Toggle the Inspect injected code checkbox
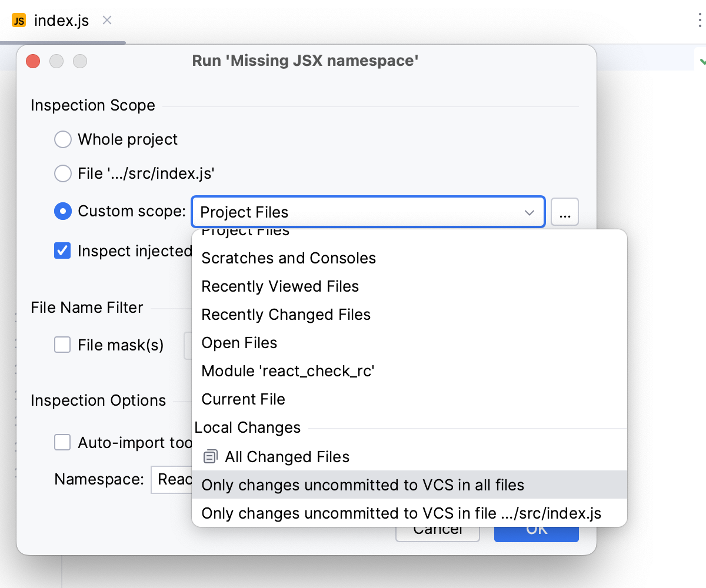706x588 pixels. [63, 251]
